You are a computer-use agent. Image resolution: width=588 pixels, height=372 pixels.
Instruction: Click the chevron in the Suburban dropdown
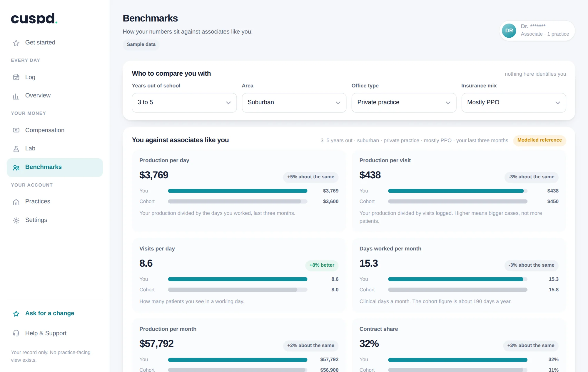[338, 103]
